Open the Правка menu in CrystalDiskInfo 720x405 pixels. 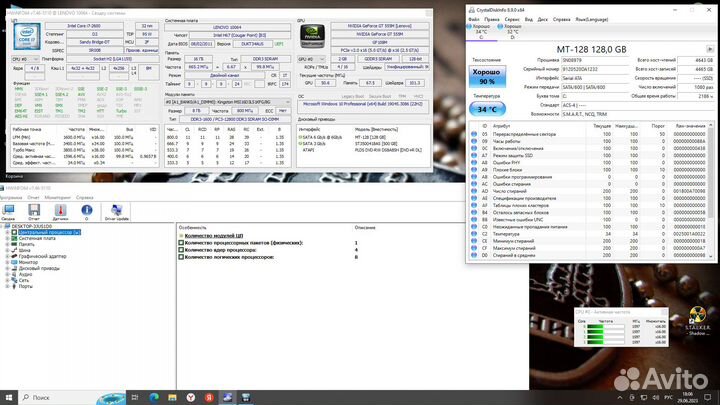pyautogui.click(x=491, y=19)
